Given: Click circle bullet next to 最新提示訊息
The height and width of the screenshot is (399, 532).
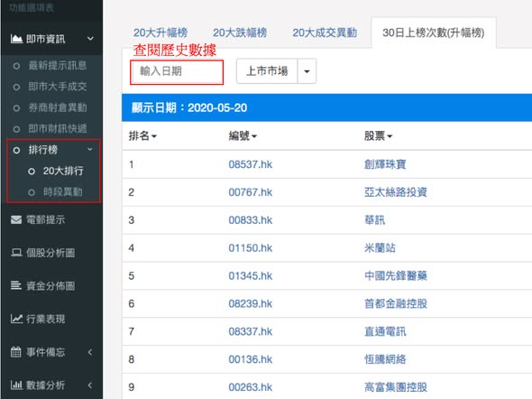Looking at the screenshot, I should pyautogui.click(x=16, y=66).
